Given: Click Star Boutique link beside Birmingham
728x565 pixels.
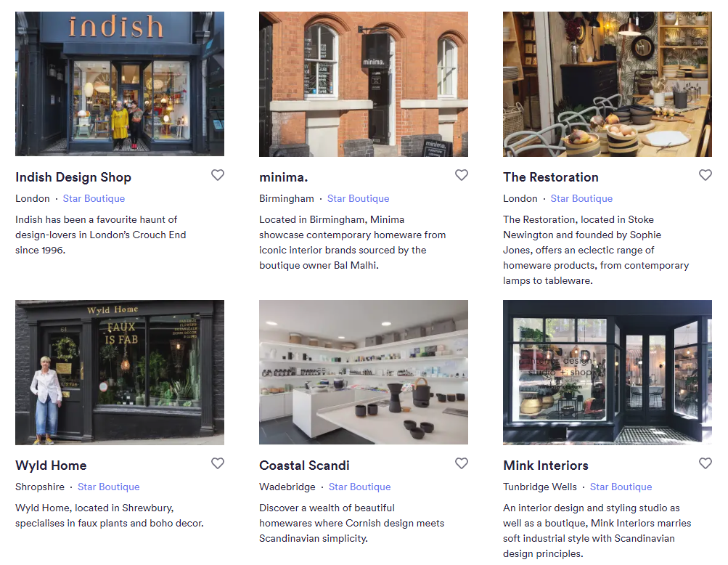Looking at the screenshot, I should [x=359, y=199].
